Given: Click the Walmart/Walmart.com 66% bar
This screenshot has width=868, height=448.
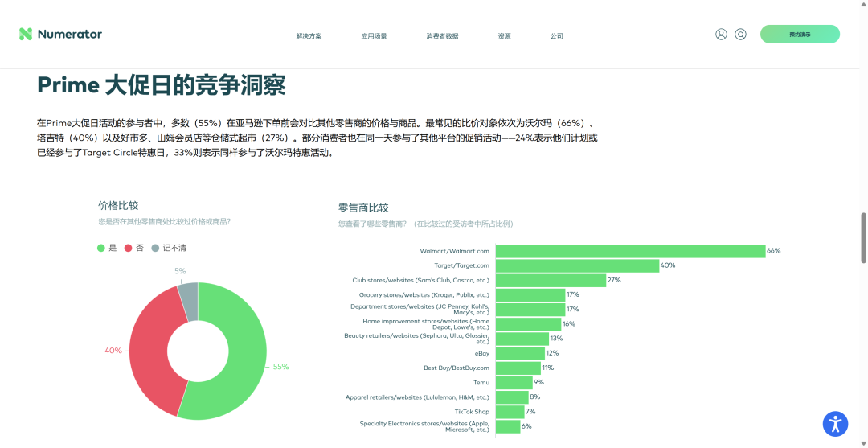Looking at the screenshot, I should (x=631, y=251).
